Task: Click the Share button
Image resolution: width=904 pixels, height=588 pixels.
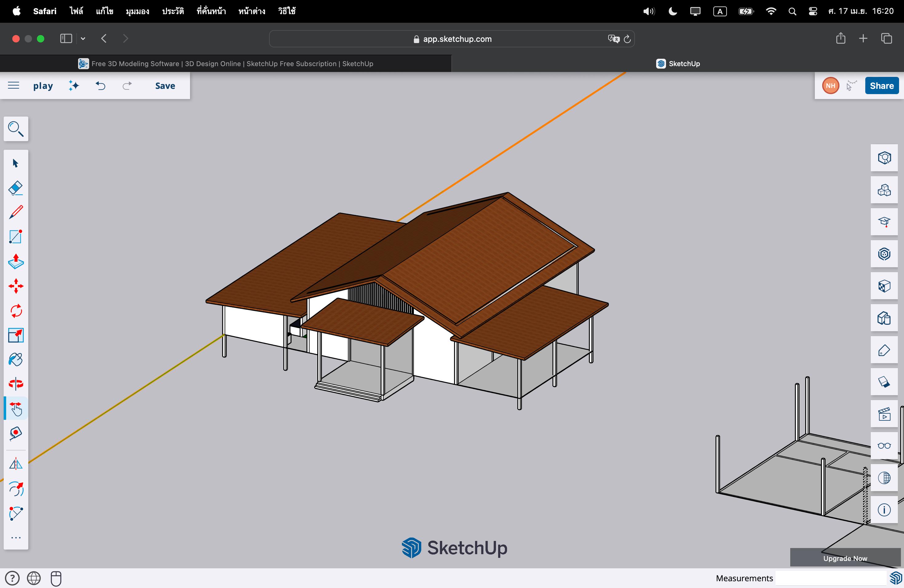Action: [882, 85]
